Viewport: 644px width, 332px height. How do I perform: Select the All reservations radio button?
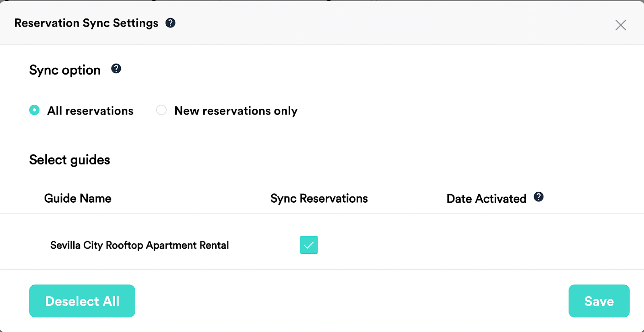(35, 110)
